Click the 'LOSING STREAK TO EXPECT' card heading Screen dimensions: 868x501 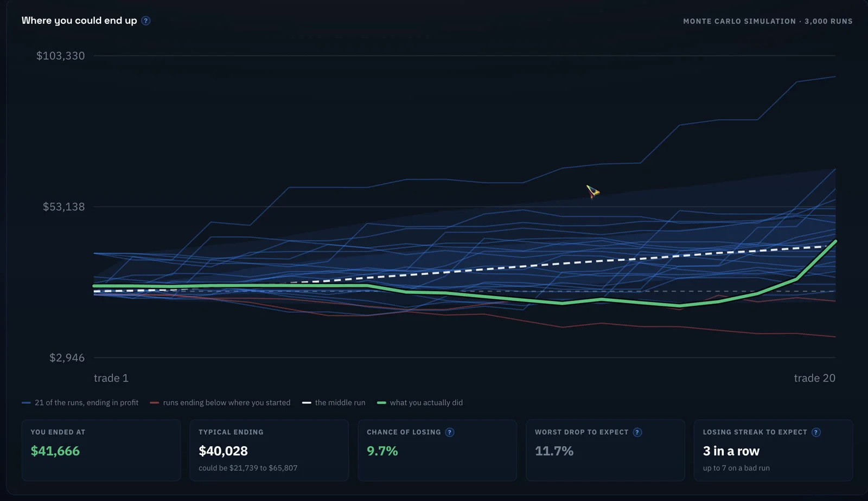pos(755,432)
